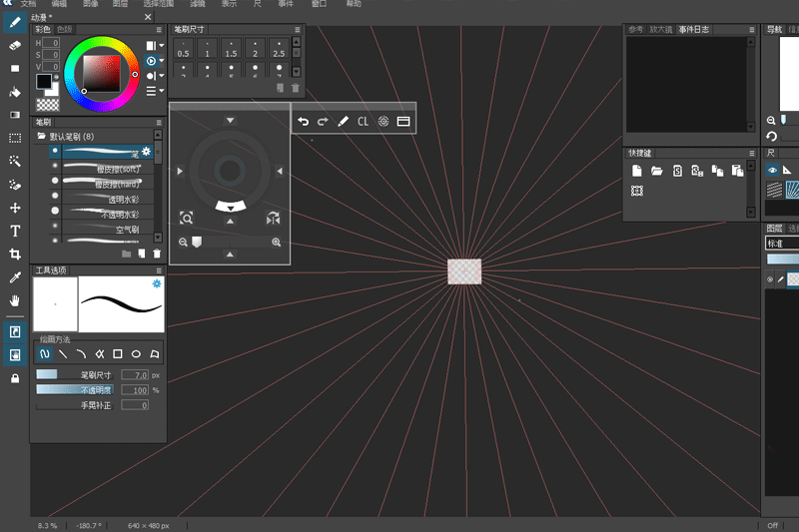This screenshot has width=799, height=532.
Task: Switch to the 色版 tab
Action: click(x=65, y=30)
